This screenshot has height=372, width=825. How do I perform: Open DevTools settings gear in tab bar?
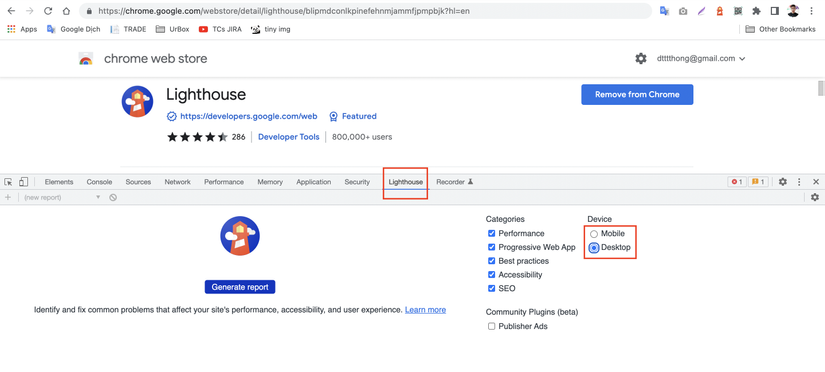click(783, 182)
